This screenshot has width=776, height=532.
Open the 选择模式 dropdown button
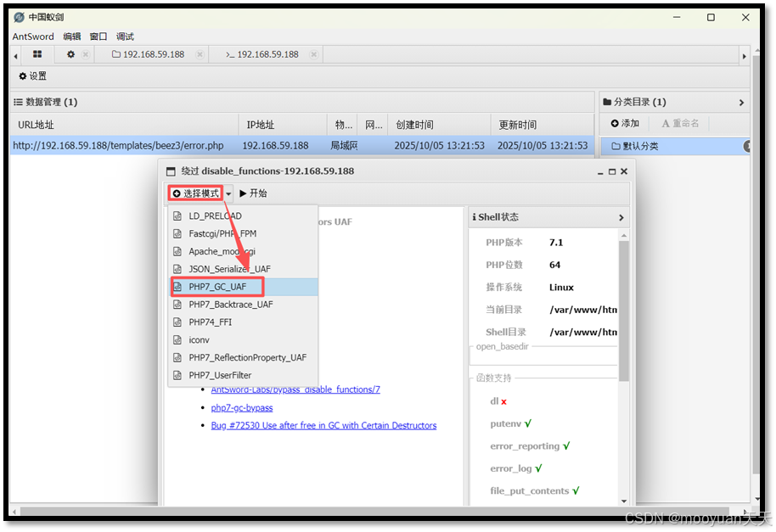[x=196, y=193]
